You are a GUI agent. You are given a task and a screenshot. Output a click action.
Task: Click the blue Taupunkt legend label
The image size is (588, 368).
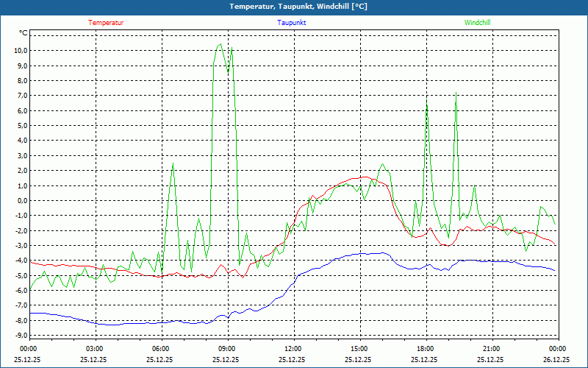coord(292,22)
